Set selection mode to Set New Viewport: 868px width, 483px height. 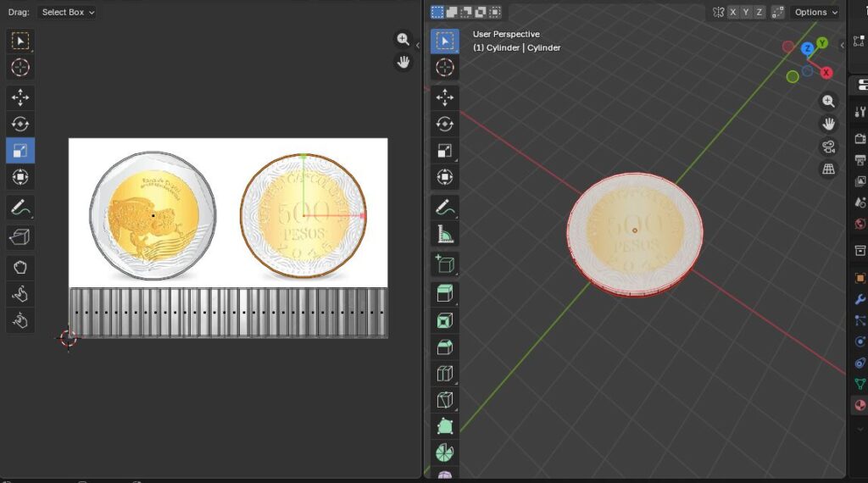[x=437, y=12]
